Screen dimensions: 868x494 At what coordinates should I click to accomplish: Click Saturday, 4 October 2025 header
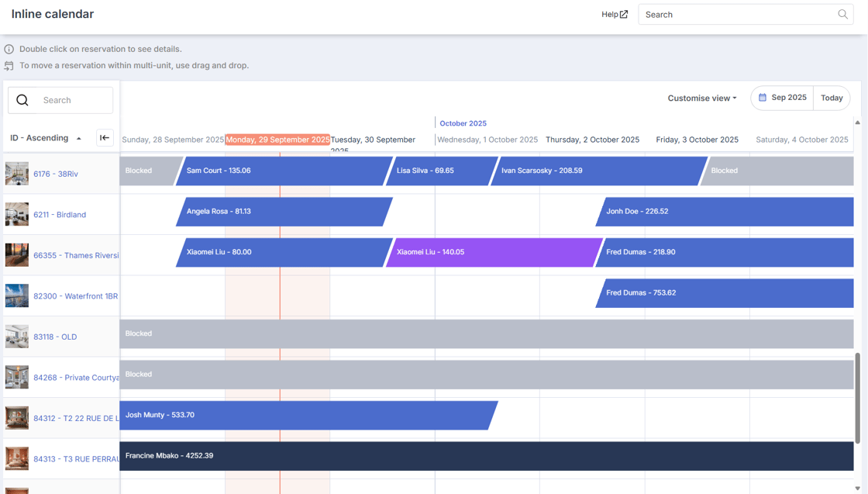point(802,140)
